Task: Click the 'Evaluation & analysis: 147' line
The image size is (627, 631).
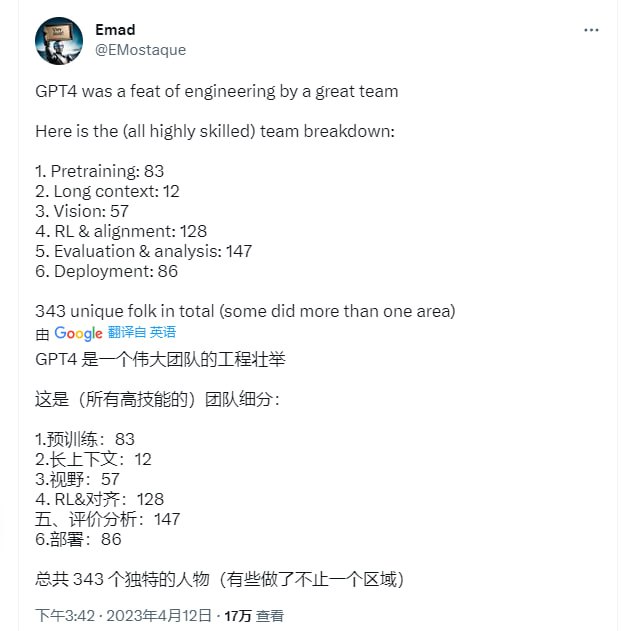Action: (143, 251)
